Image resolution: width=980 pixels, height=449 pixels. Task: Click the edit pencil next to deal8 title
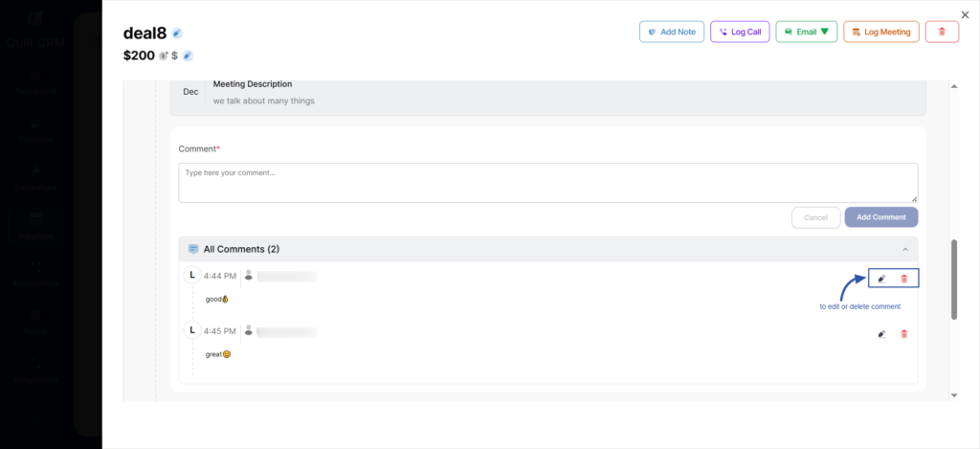[x=177, y=34]
